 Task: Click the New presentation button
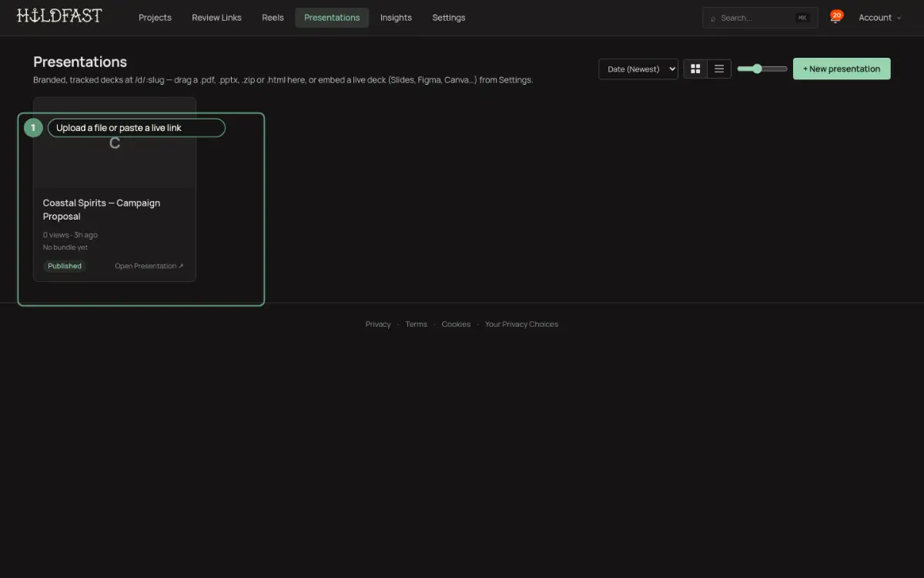click(842, 69)
